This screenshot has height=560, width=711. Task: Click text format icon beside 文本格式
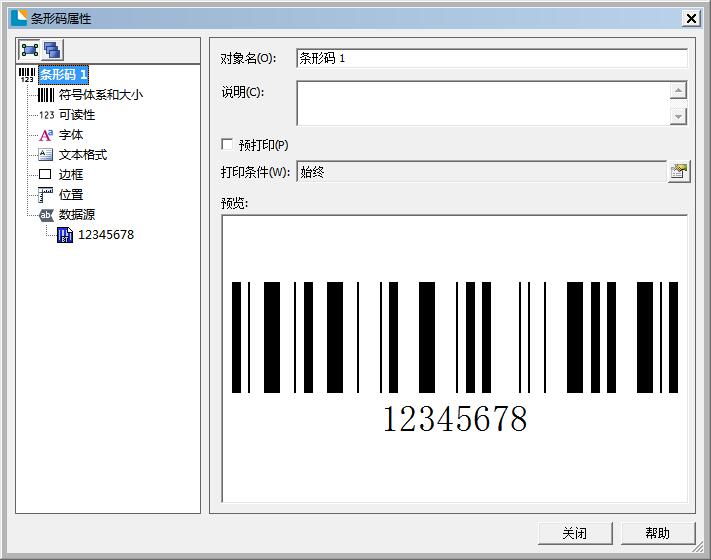pos(45,155)
